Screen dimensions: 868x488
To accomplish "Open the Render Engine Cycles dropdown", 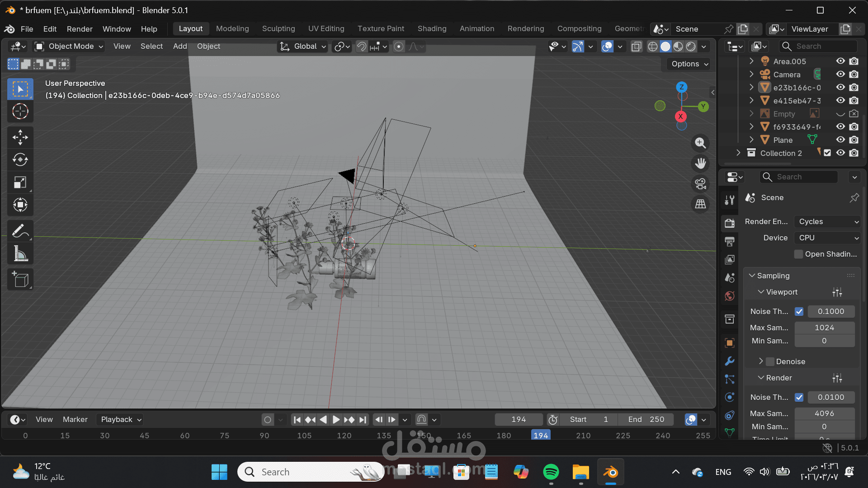I will click(827, 221).
